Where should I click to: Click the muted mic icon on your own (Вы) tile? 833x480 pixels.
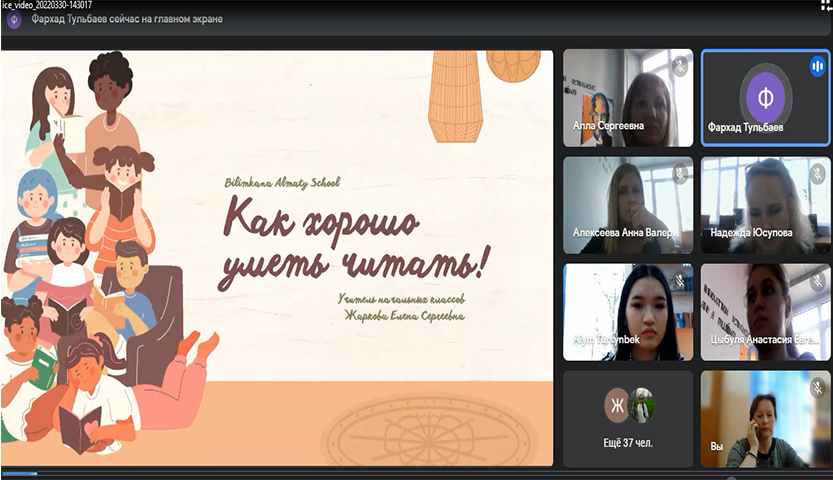(x=816, y=387)
